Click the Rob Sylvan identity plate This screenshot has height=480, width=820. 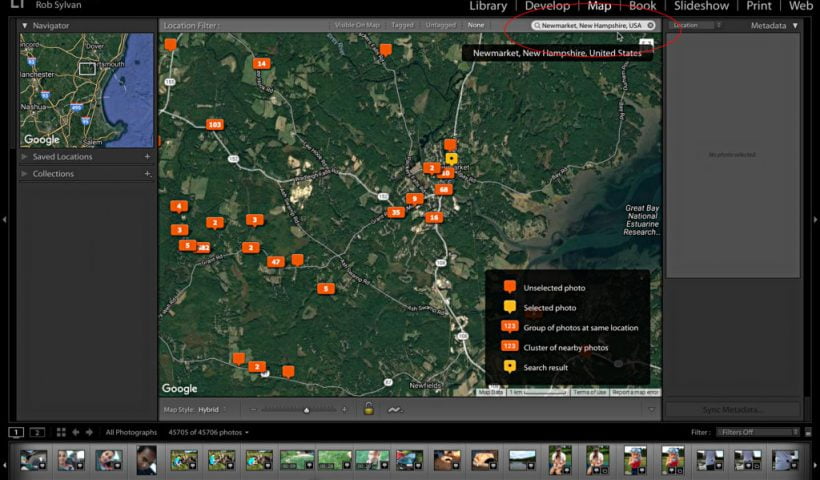tap(59, 5)
